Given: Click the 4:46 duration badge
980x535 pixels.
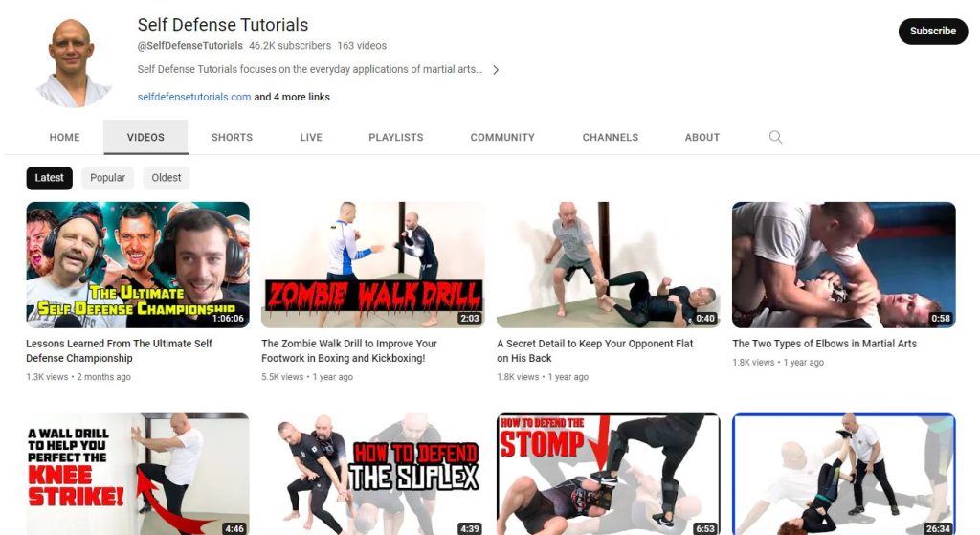Looking at the screenshot, I should click(x=234, y=528).
